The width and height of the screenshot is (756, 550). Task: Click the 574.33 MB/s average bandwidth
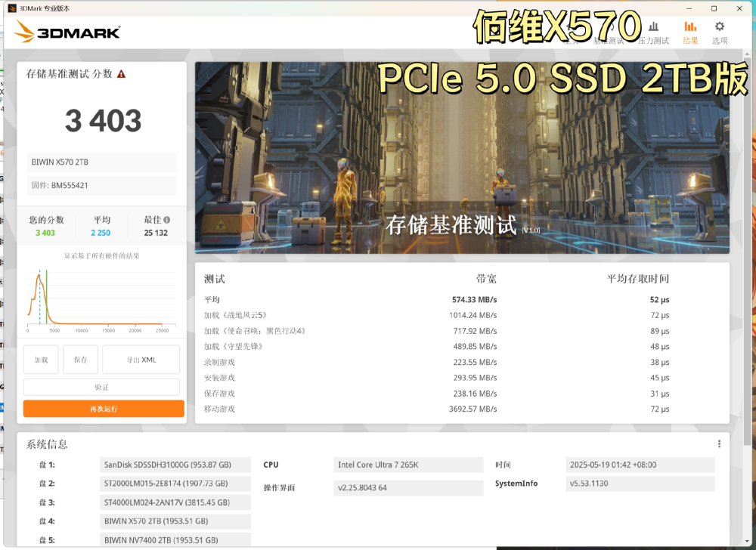coord(475,300)
